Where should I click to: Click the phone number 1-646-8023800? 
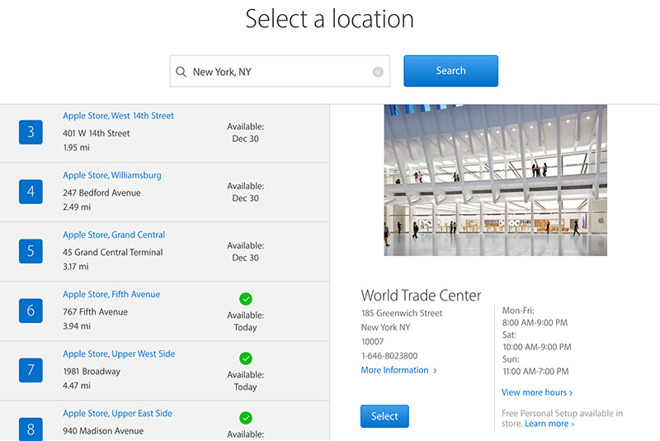[x=389, y=356]
